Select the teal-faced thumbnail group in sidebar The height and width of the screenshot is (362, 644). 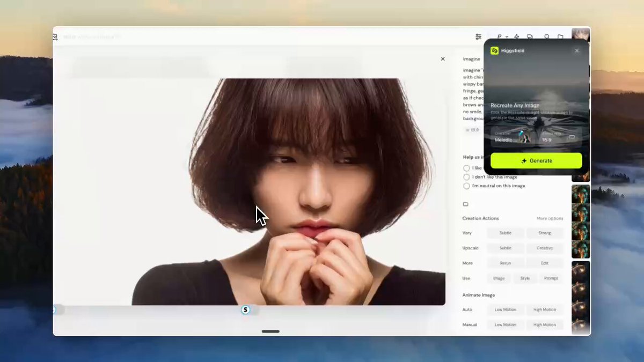click(581, 221)
